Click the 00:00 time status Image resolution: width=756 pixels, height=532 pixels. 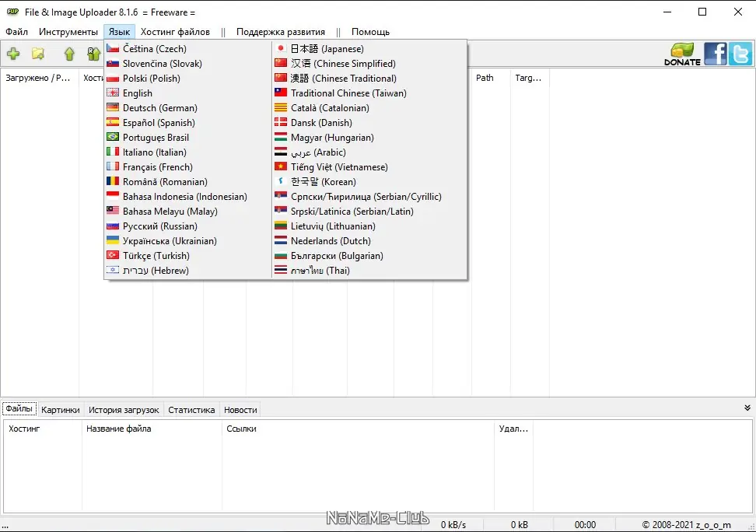pyautogui.click(x=585, y=525)
